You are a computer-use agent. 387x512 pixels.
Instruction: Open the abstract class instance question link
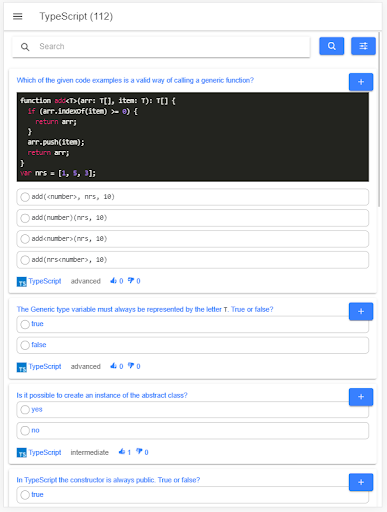(102, 395)
